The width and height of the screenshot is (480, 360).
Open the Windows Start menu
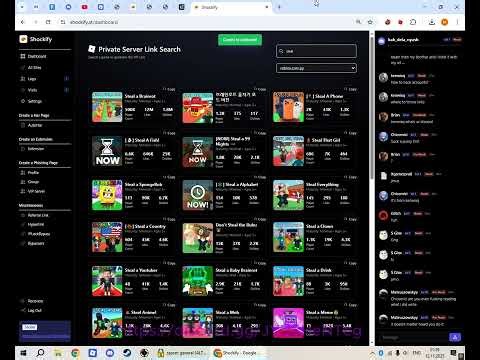tap(23, 353)
